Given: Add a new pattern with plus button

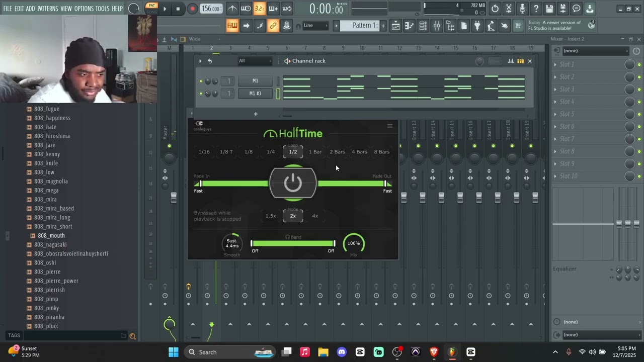Looking at the screenshot, I should tap(383, 26).
